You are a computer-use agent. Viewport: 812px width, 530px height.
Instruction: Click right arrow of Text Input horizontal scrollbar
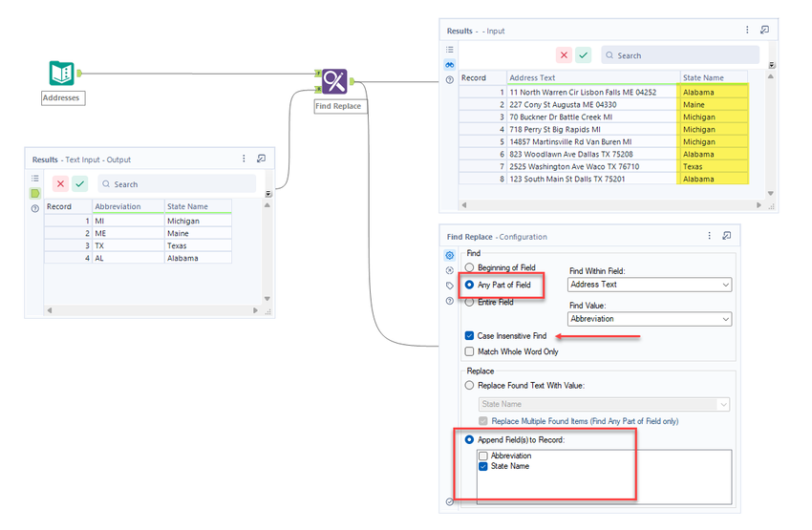pyautogui.click(x=255, y=310)
